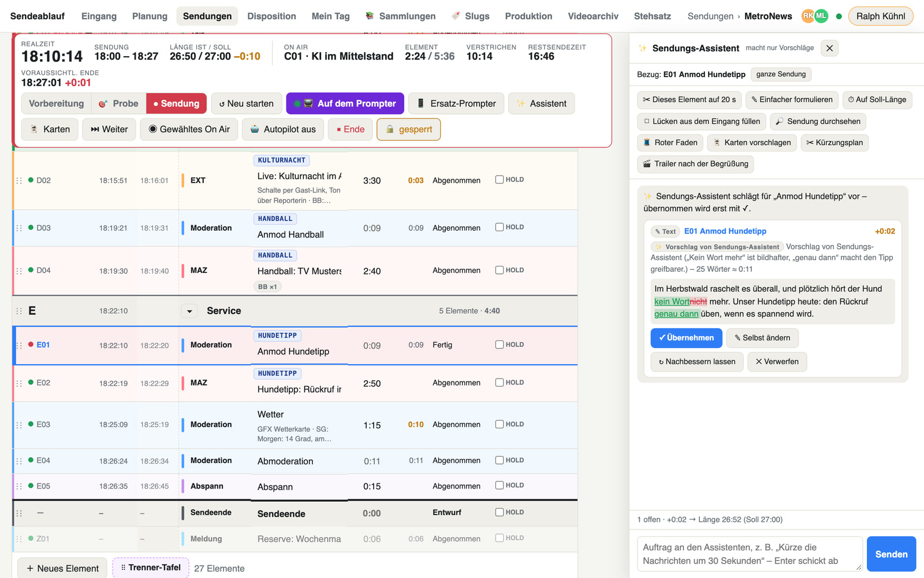Toggle Autopilot aus button
This screenshot has width=924, height=578.
click(283, 129)
